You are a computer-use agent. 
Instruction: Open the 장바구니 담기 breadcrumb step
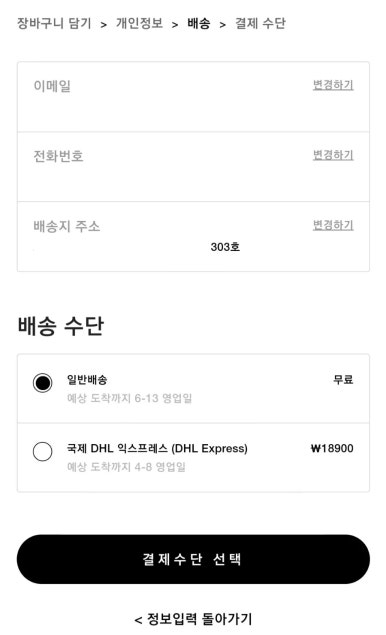tap(54, 23)
